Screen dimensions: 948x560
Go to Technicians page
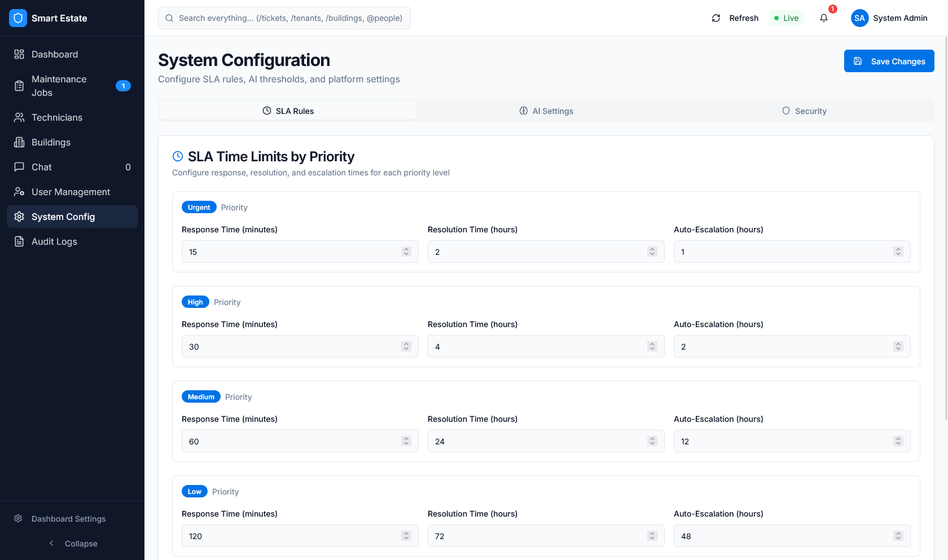[56, 117]
